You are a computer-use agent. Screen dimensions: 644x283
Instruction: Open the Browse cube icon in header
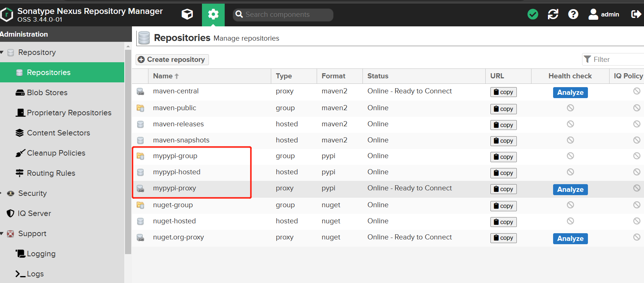click(187, 14)
